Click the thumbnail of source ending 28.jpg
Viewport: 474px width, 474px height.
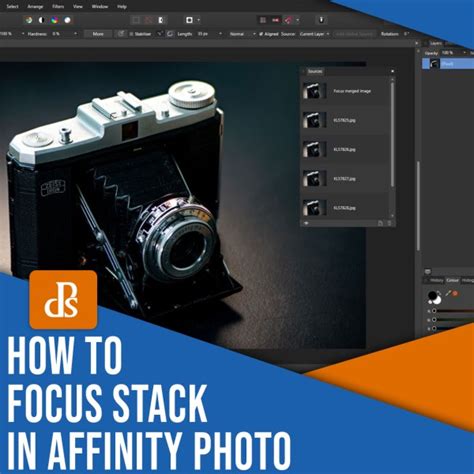tap(314, 208)
